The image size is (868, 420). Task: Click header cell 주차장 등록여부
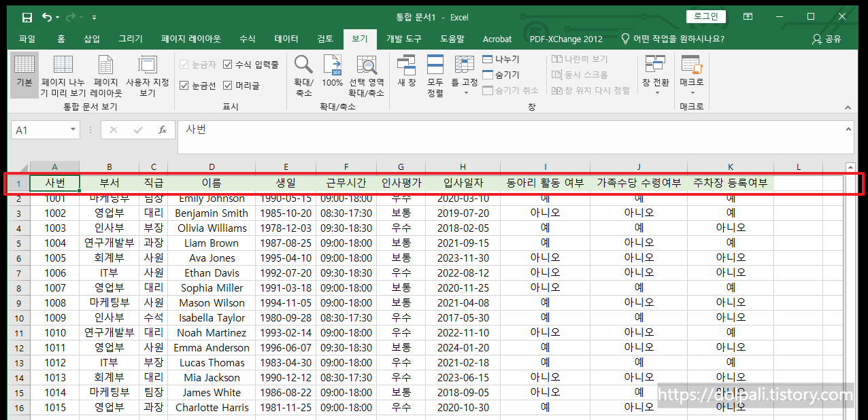[731, 183]
